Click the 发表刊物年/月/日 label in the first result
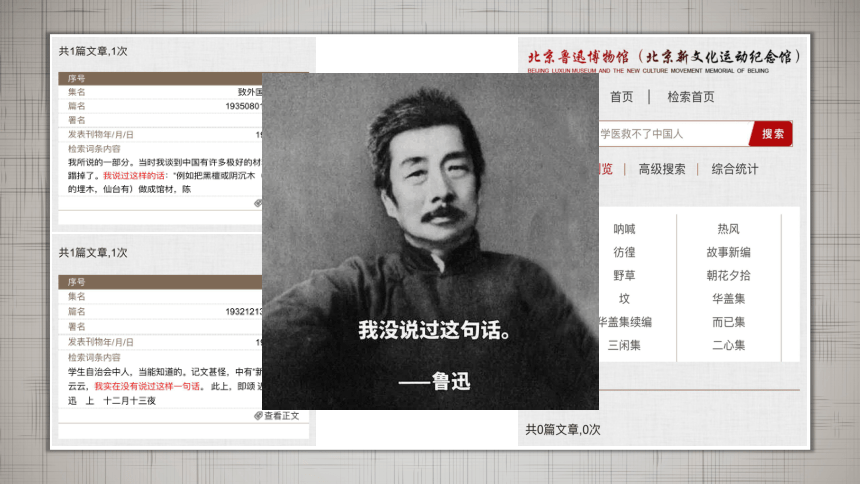The width and height of the screenshot is (860, 484). (x=100, y=134)
